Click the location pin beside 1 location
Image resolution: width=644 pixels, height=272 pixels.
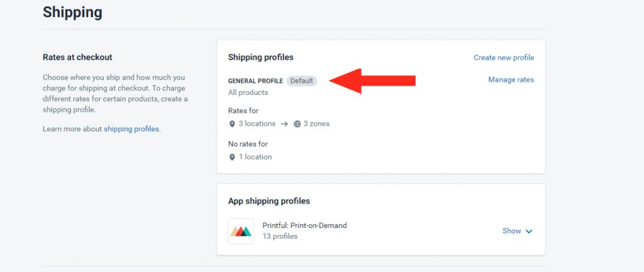(232, 157)
